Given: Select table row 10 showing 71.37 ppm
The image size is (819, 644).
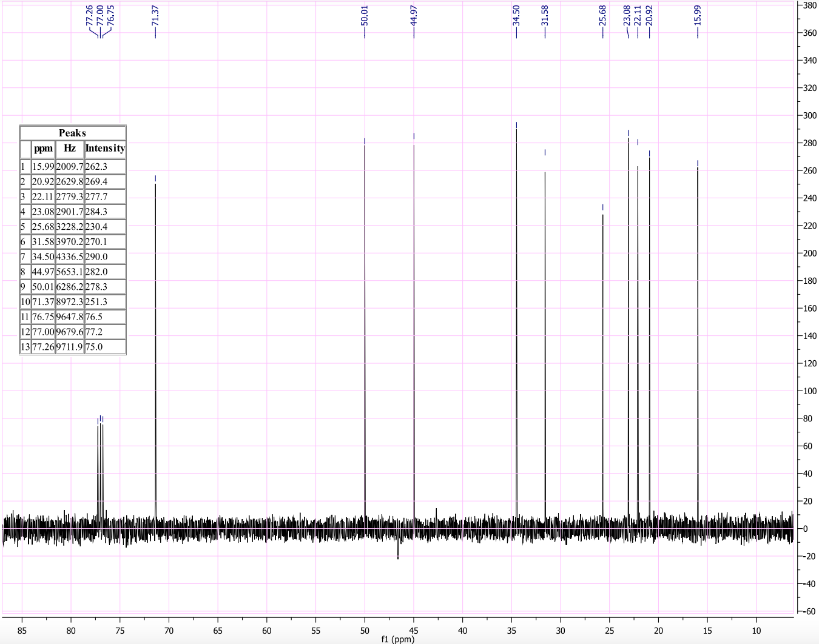Looking at the screenshot, I should click(x=73, y=301).
